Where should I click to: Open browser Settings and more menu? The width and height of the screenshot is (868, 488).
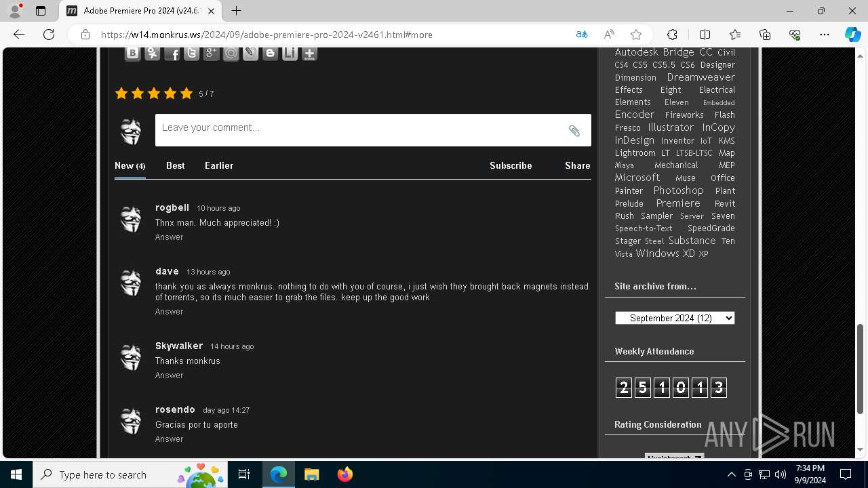825,35
